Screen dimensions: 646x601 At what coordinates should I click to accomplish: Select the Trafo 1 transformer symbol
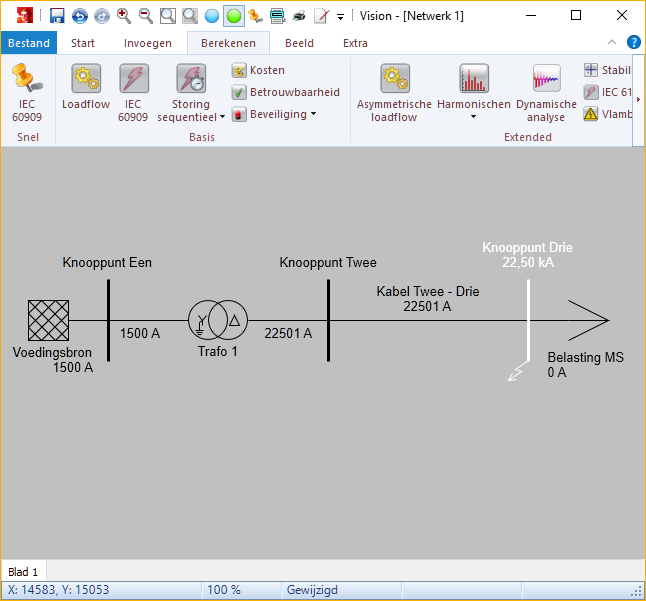point(218,320)
